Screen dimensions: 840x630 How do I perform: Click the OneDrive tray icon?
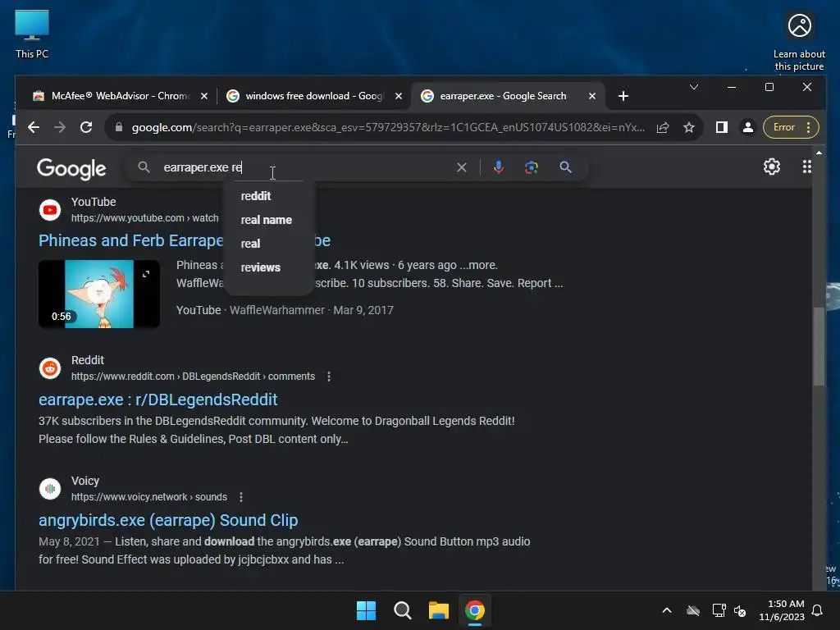coord(693,610)
